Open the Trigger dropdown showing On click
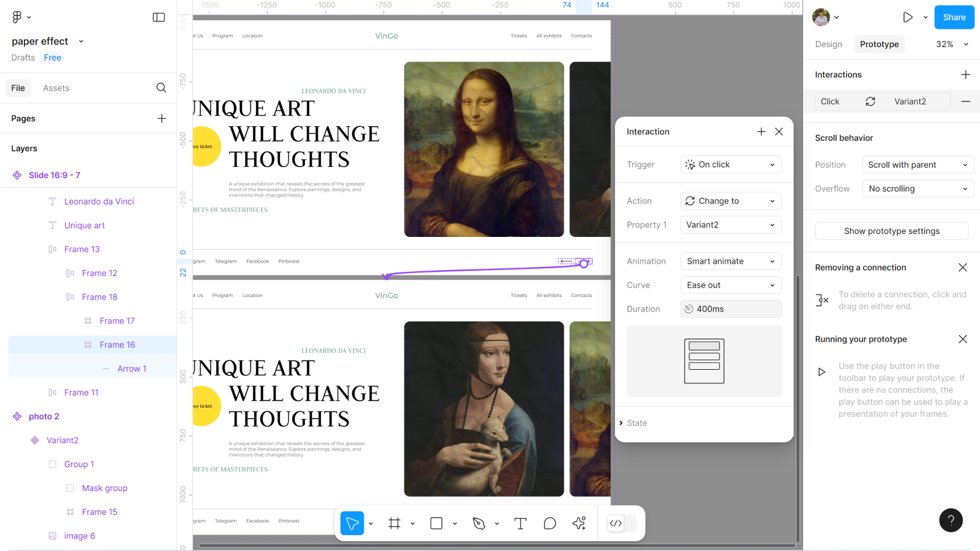 [x=731, y=165]
